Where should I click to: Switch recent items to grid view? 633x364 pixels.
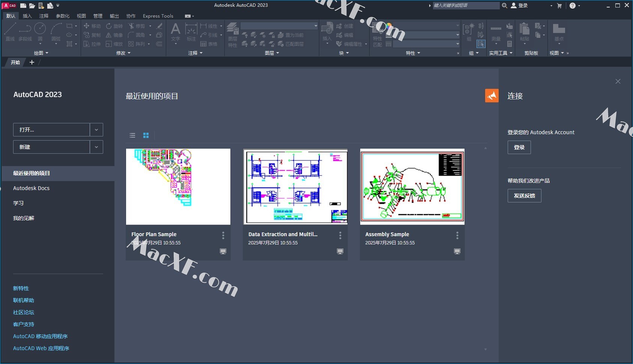tap(146, 135)
